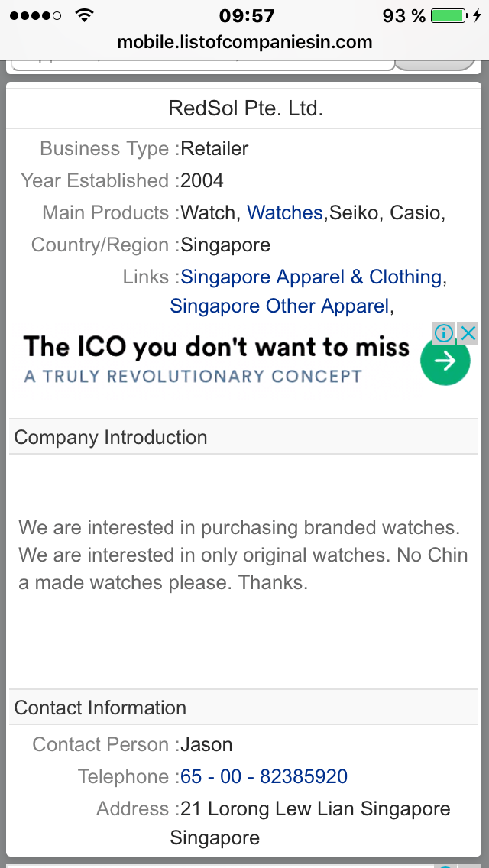Tap the mobile.listofcompaniesin.com address bar

point(244,42)
